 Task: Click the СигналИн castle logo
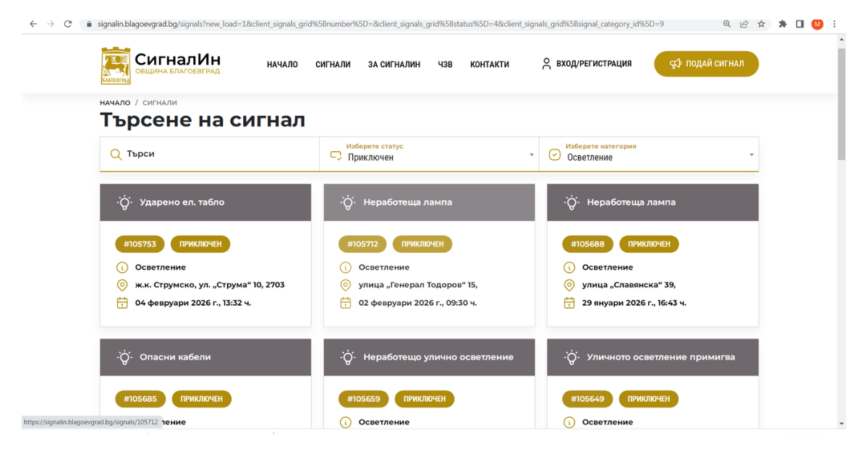(x=116, y=66)
